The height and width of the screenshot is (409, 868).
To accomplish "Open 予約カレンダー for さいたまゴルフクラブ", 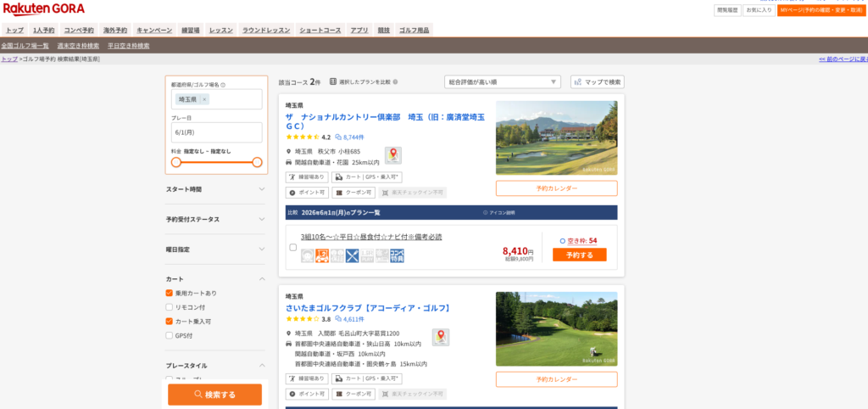I will [556, 379].
